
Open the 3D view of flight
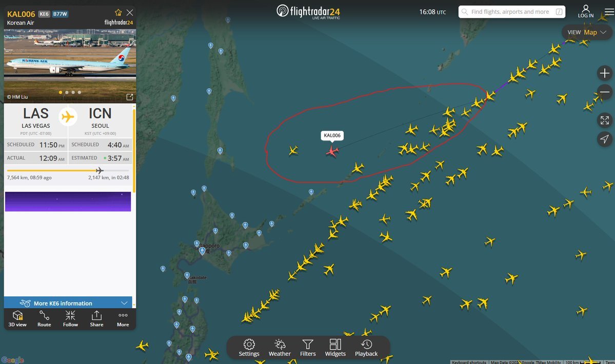pyautogui.click(x=17, y=319)
